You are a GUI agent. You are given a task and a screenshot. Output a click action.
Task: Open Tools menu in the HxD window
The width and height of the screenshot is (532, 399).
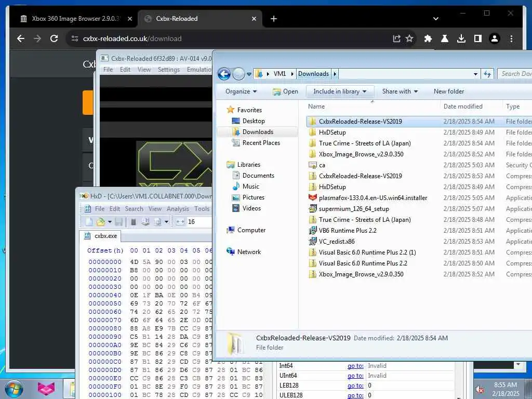[202, 209]
